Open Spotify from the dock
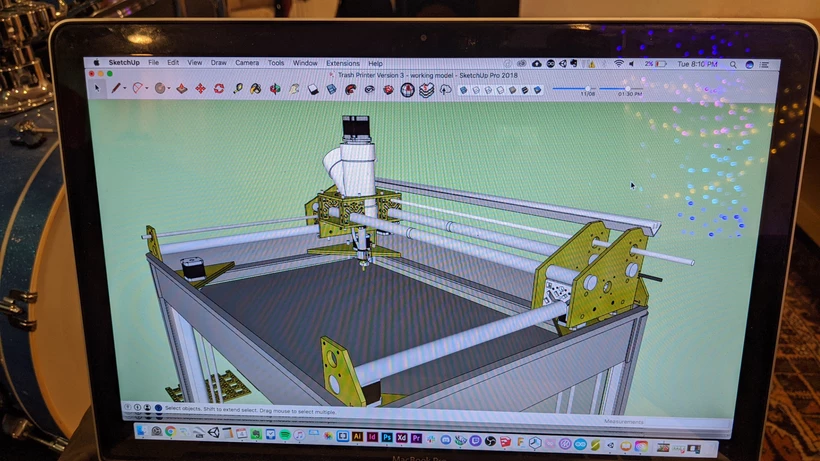 pyautogui.click(x=285, y=434)
